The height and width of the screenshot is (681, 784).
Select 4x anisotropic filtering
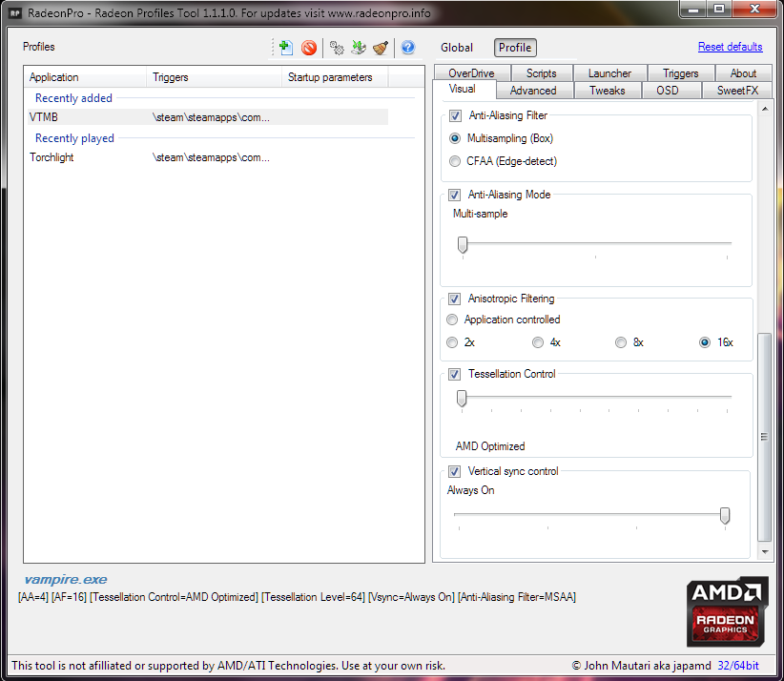(x=538, y=342)
